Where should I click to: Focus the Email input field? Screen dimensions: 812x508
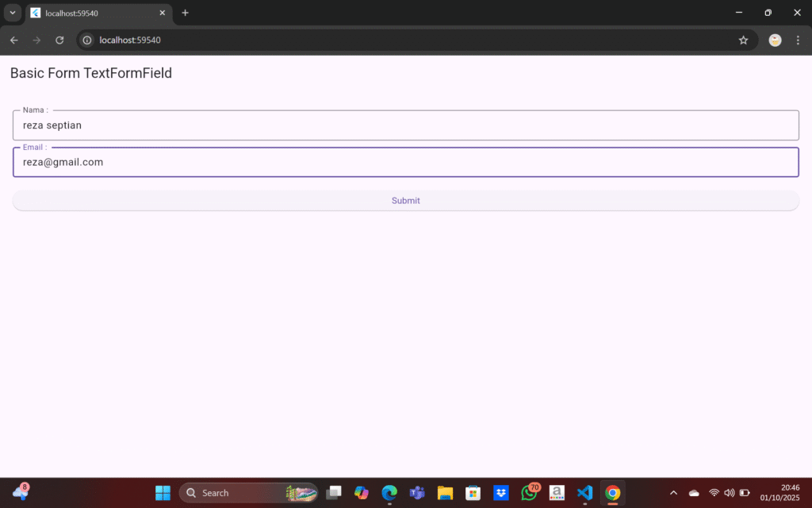click(405, 162)
